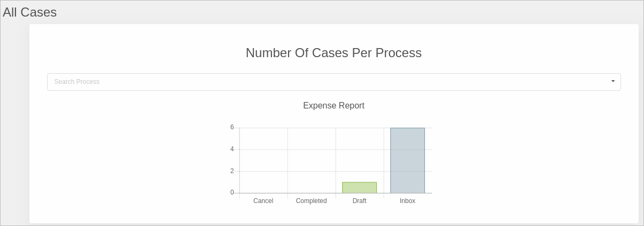644x226 pixels.
Task: Click blank white card area right of chart
Action: point(534,160)
